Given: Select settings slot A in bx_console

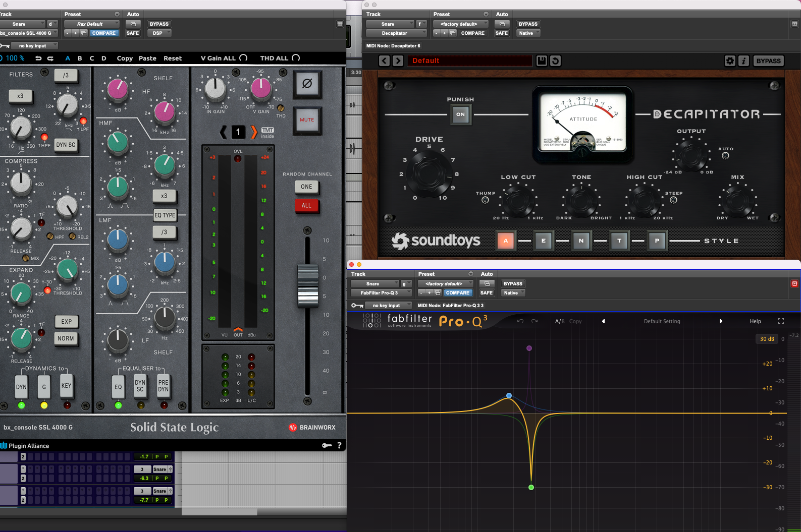Looking at the screenshot, I should pos(68,58).
